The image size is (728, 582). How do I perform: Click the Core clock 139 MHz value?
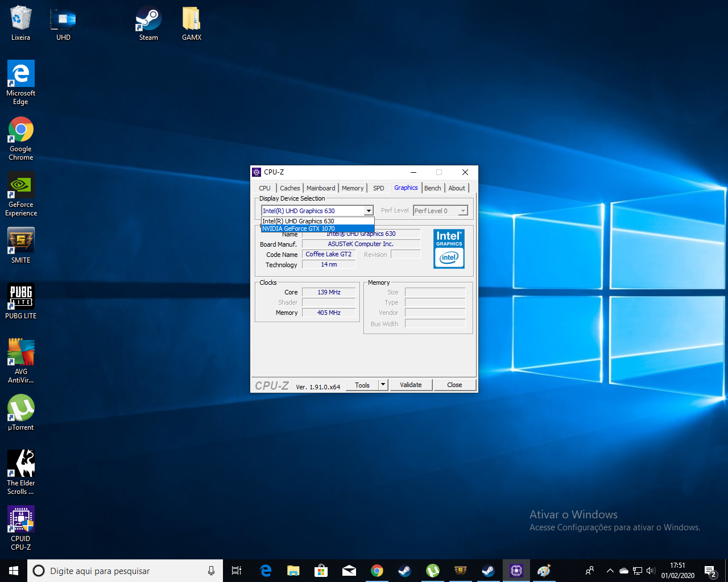tap(329, 292)
